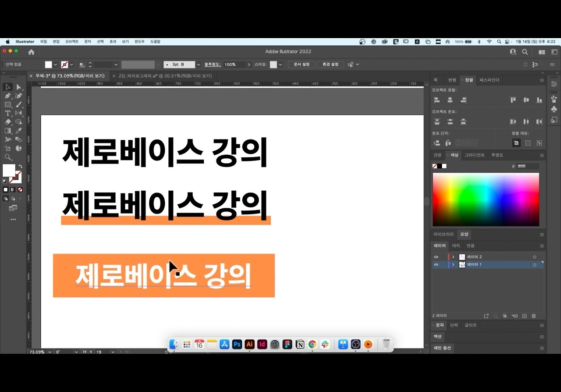Expand opacity slider arrow next to 100%

[249, 64]
